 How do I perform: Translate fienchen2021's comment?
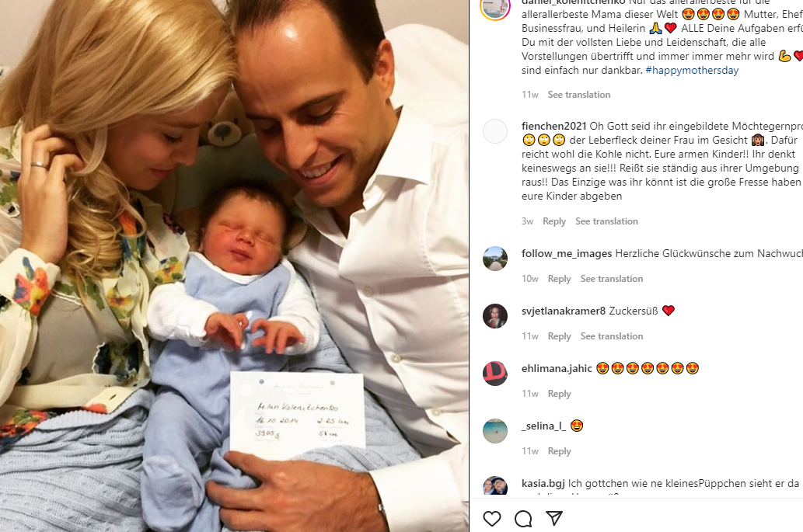click(606, 221)
